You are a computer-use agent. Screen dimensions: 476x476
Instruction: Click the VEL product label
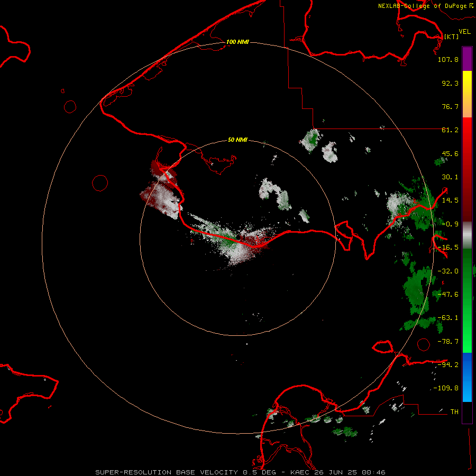coord(464,31)
